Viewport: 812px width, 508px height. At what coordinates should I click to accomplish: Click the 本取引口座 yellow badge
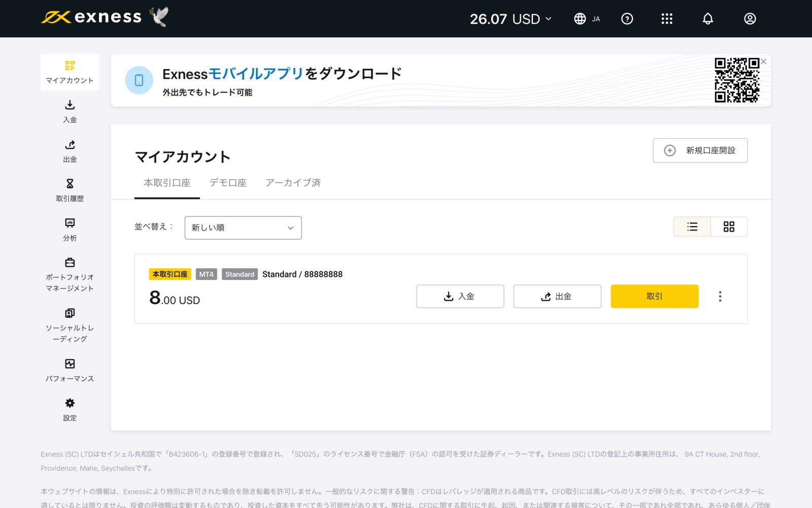tap(170, 274)
